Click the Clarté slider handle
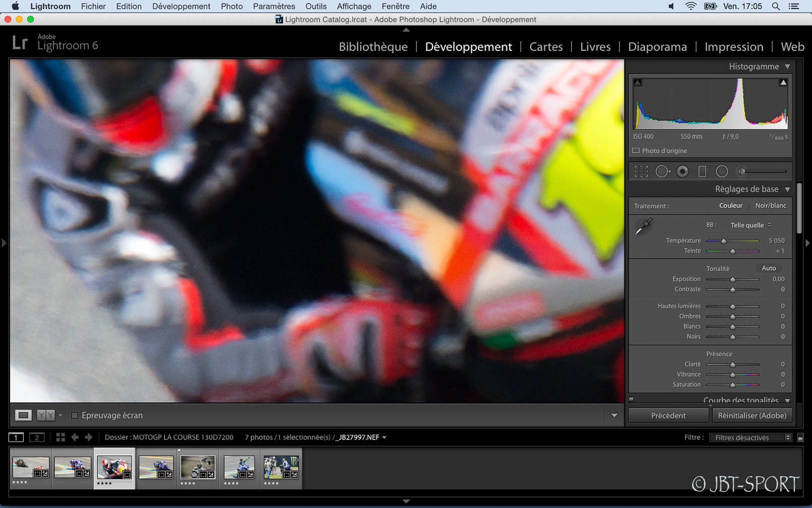Viewport: 812px width, 508px height. (733, 365)
